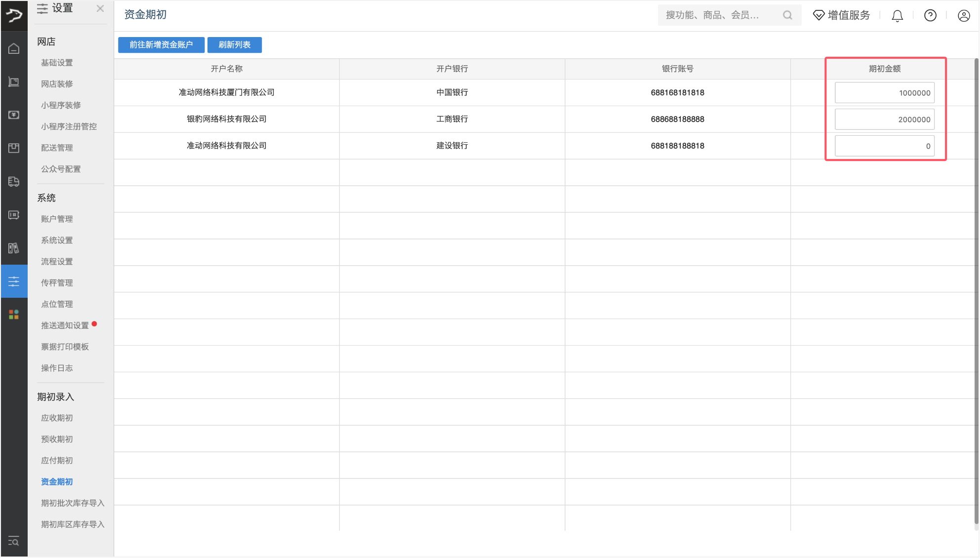Click the yen cash icon in sidebar
980x558 pixels.
[14, 115]
